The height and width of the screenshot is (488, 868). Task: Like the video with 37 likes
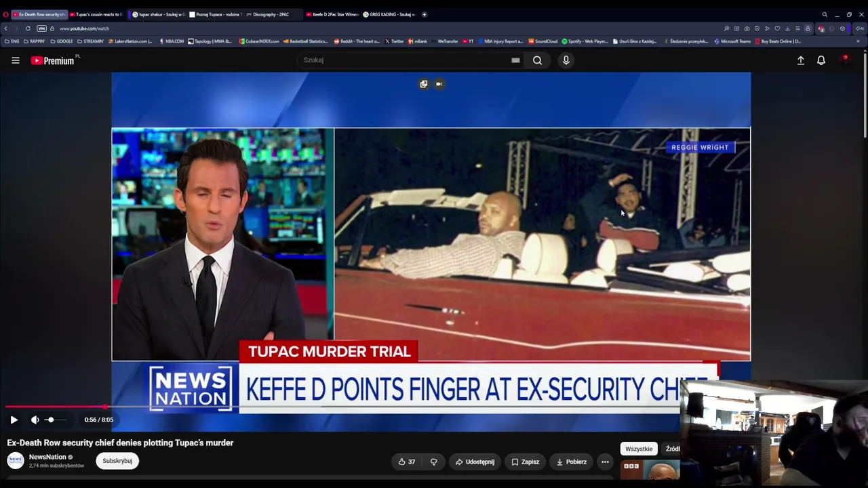pos(407,462)
